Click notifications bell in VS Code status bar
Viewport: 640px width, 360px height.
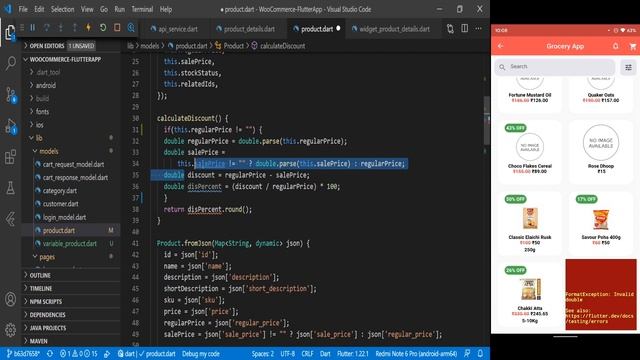coord(480,353)
